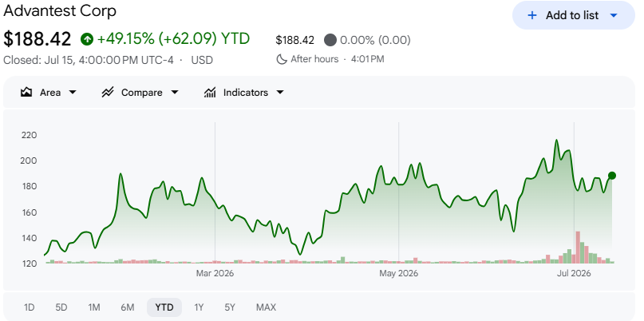
Task: Click the main $188.42 price
Action: [x=38, y=39]
